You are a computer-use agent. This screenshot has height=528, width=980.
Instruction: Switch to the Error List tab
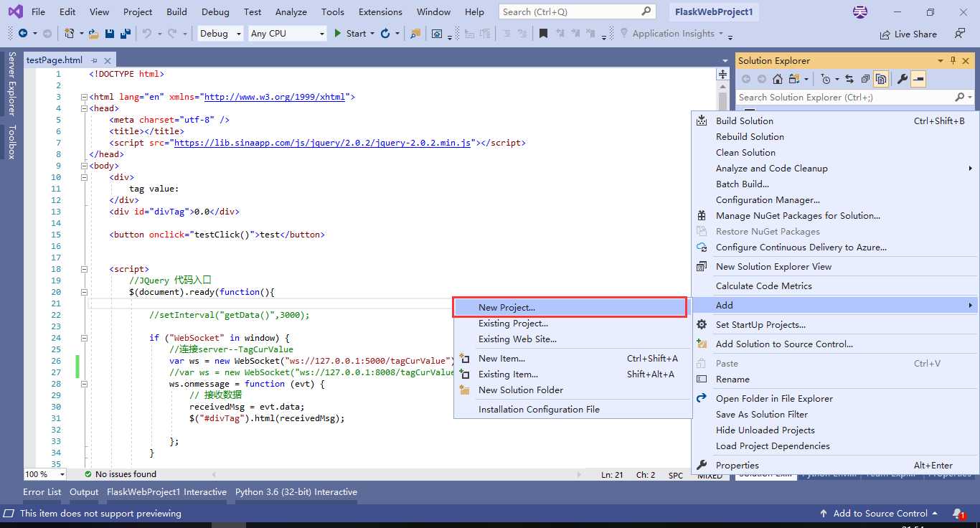[x=42, y=492]
